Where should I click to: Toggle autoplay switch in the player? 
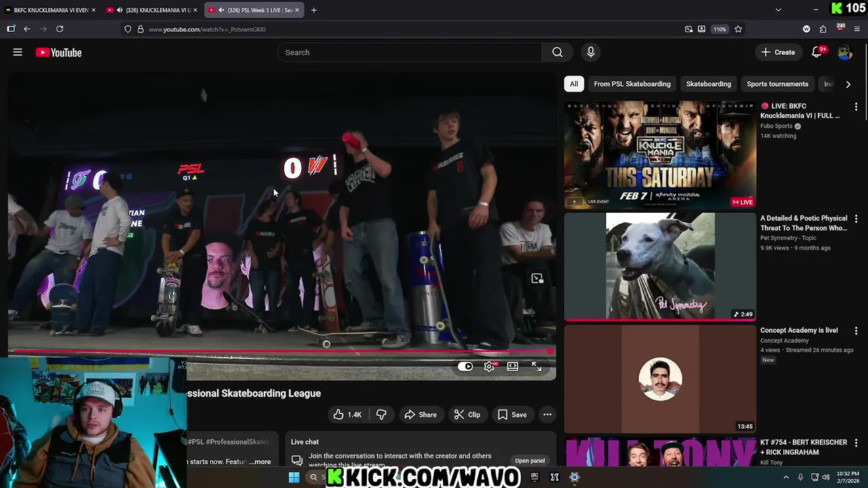pos(465,367)
